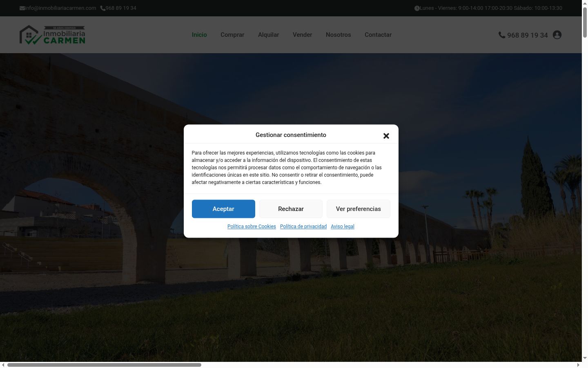
Task: Accept cookies with Aceptar button
Action: point(223,209)
